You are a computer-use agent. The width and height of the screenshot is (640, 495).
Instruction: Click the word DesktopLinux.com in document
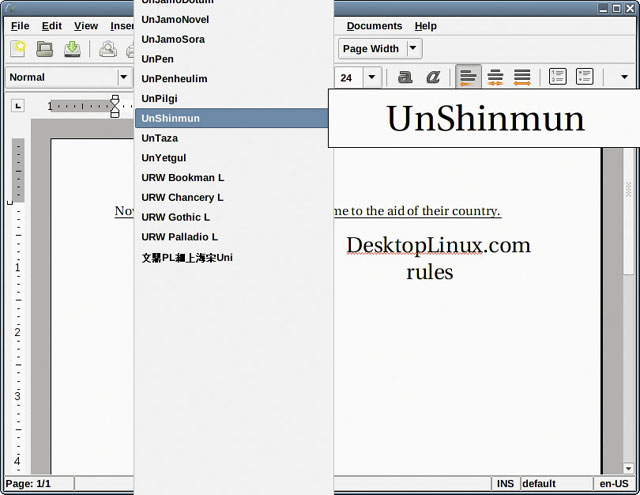438,245
